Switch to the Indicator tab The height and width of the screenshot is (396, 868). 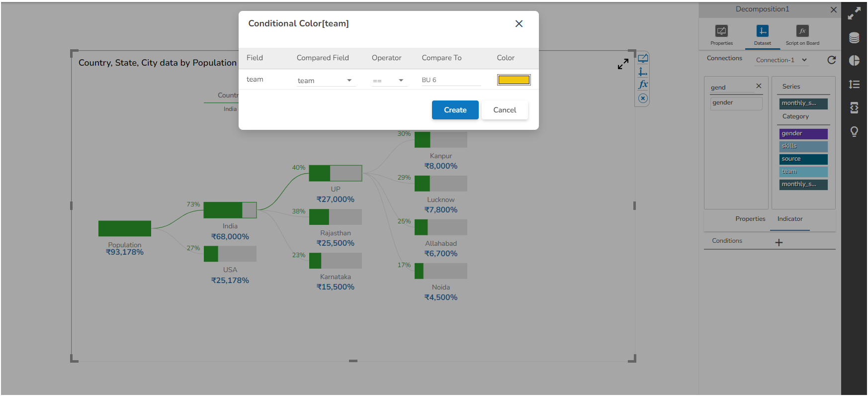(x=790, y=219)
